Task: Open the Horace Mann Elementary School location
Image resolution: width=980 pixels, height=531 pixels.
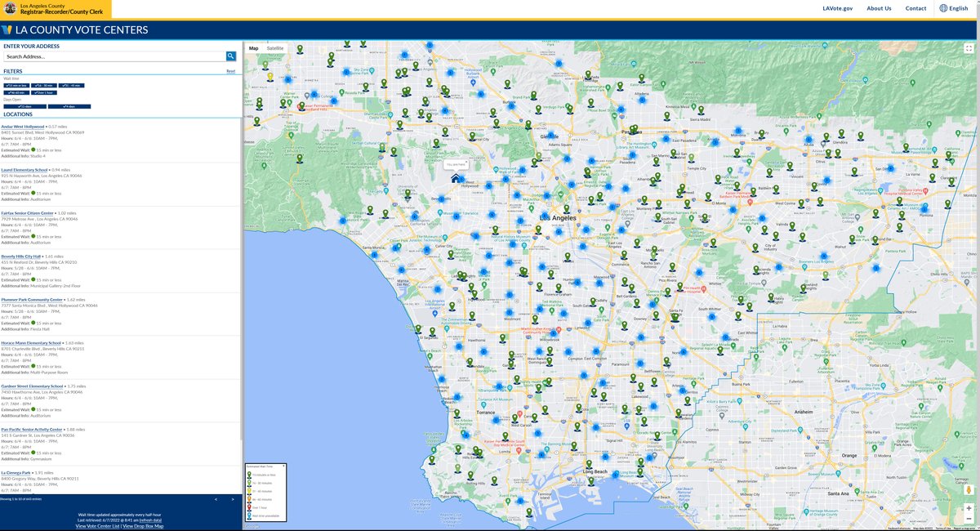Action: [x=31, y=343]
